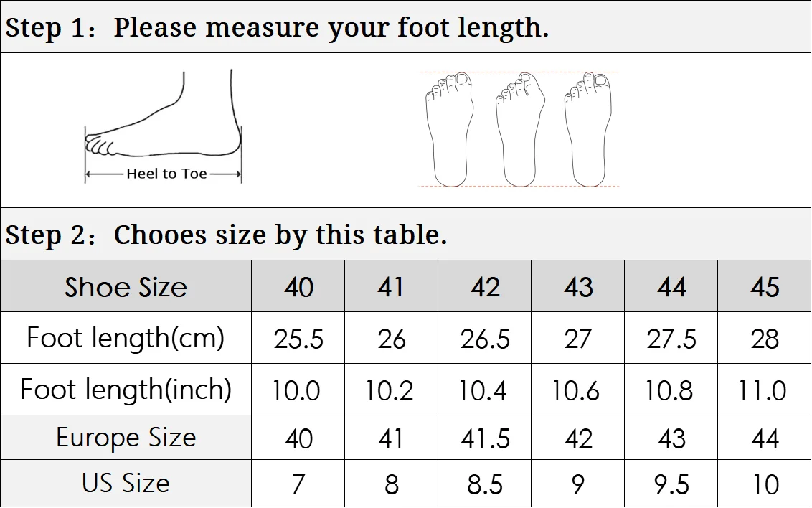Click the Step 1 heading text

tap(277, 27)
